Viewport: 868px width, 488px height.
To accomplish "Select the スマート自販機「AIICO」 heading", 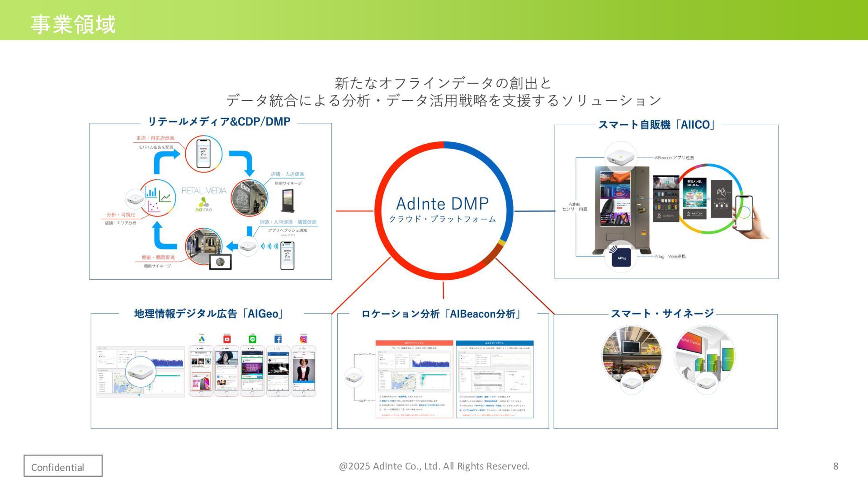I will coord(657,125).
